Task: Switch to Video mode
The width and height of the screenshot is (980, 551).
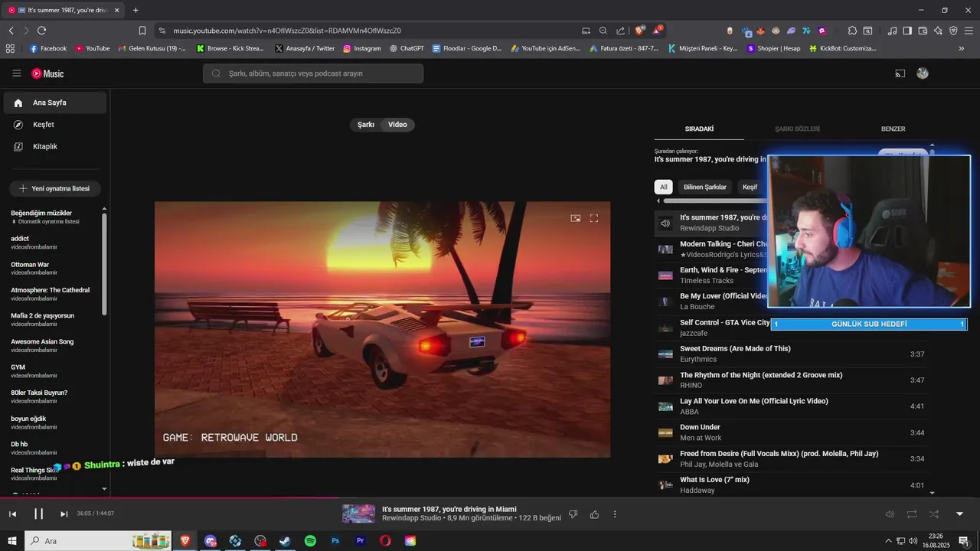Action: [397, 125]
